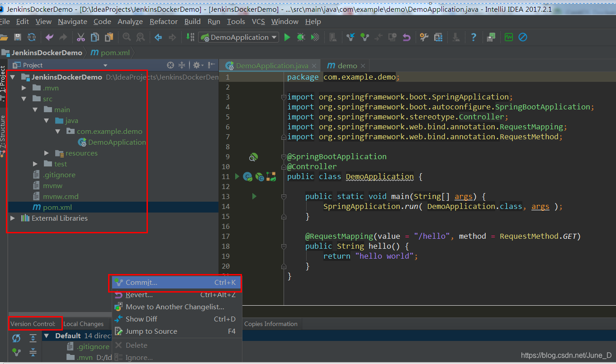This screenshot has height=364, width=616.
Task: Choose Move to Another Changelist...
Action: [176, 307]
